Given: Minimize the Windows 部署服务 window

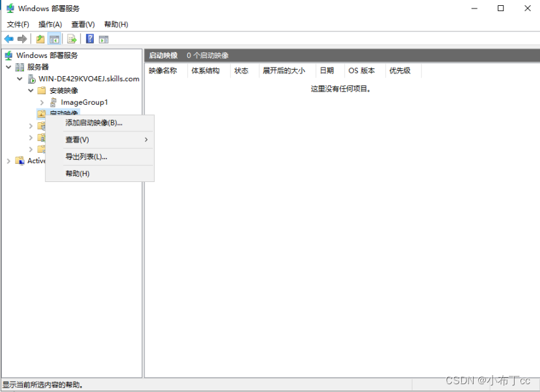Looking at the screenshot, I should point(474,8).
